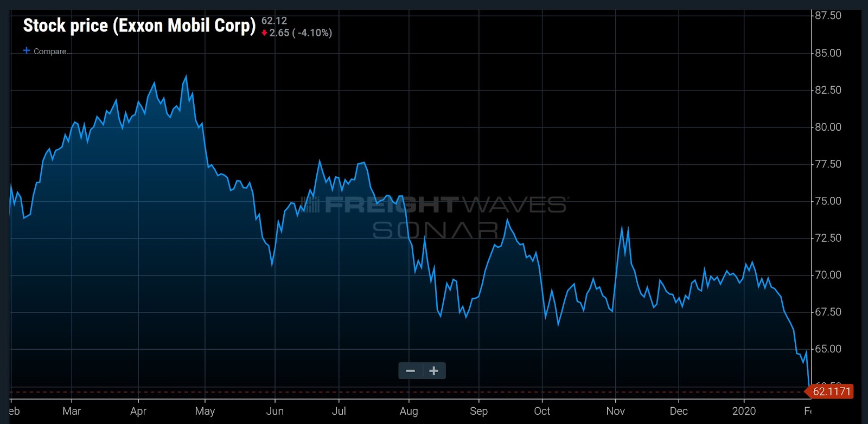Click the Jun label on the time axis

pos(275,411)
